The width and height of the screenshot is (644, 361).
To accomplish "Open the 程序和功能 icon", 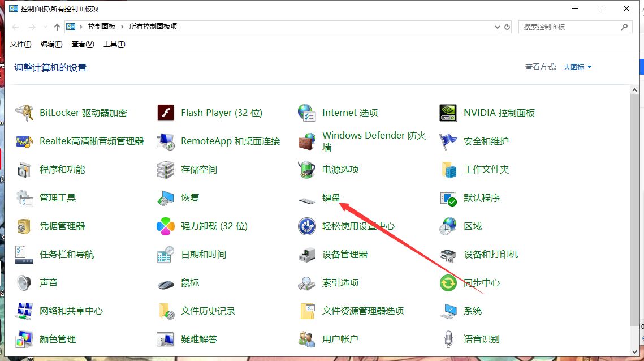I will tap(24, 169).
